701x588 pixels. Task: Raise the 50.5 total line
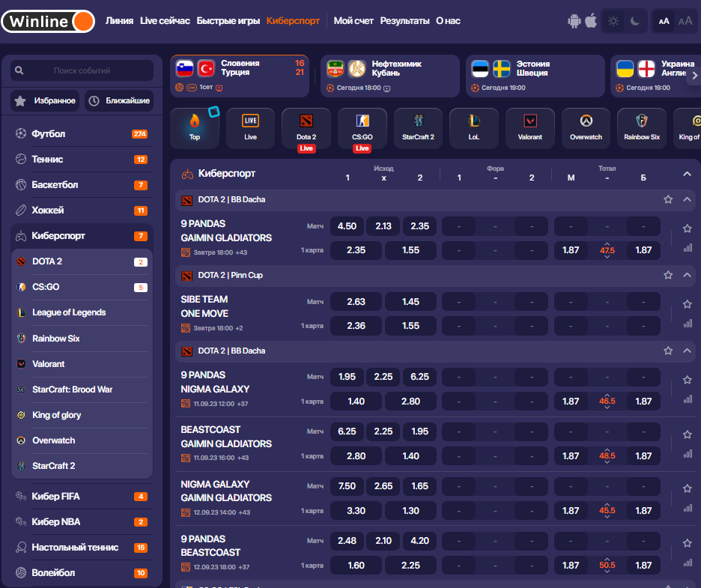point(607,559)
